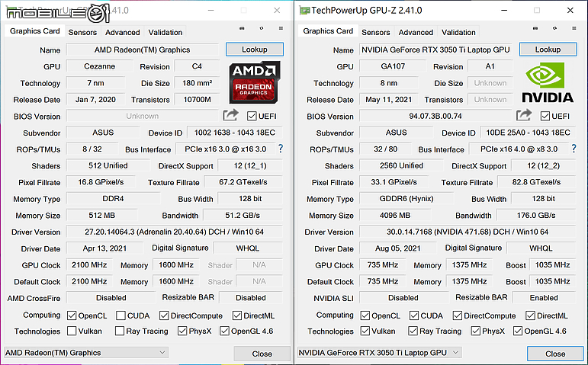Click the Name field showing AMD Radeon(TM) Graphics
This screenshot has height=365, width=588.
coord(142,50)
